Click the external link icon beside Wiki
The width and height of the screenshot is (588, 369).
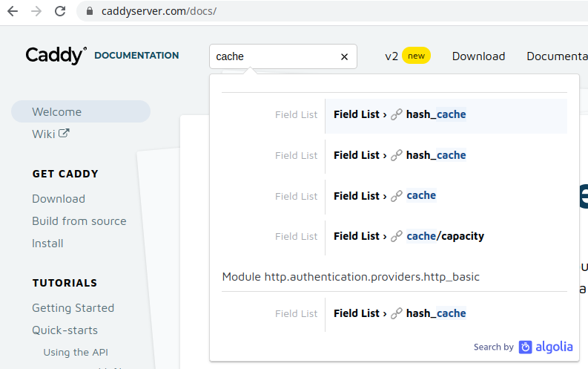tap(64, 133)
